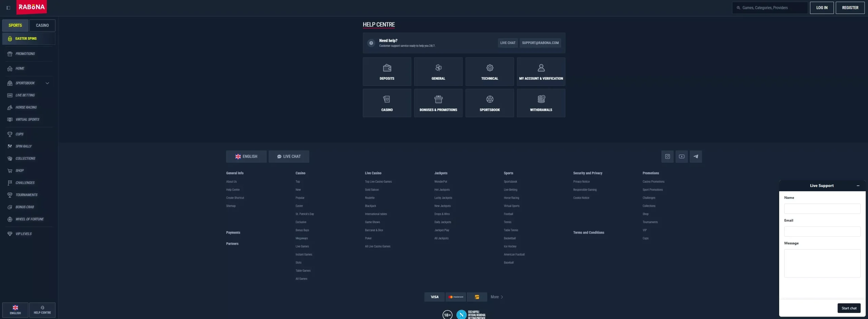Open the Casino Promotions footer link
Image resolution: width=868 pixels, height=319 pixels.
coord(653,182)
